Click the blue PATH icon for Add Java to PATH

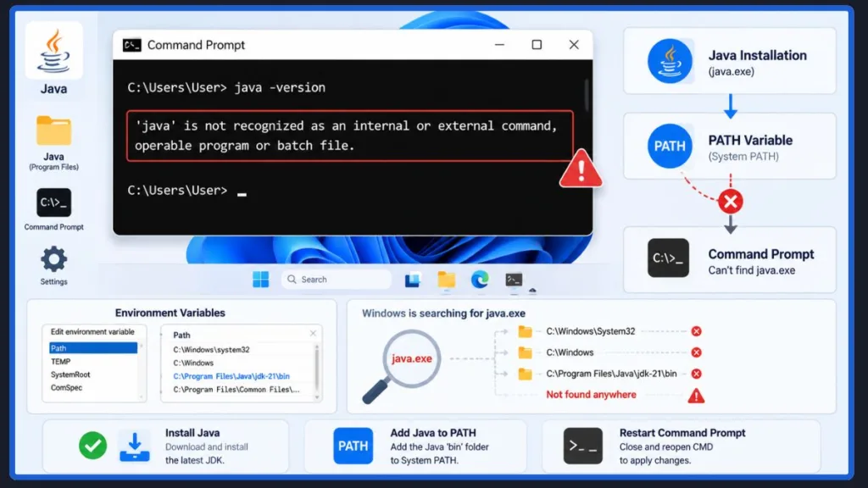tap(353, 446)
